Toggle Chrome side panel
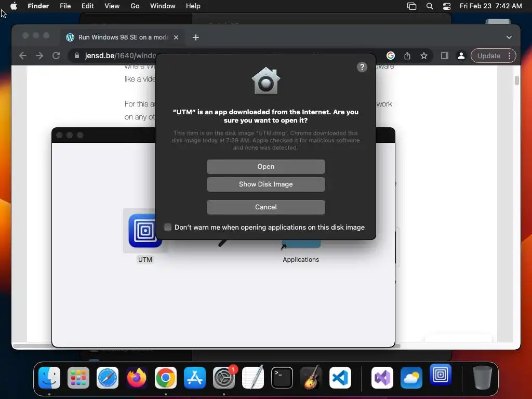The image size is (532, 399). coord(445,56)
